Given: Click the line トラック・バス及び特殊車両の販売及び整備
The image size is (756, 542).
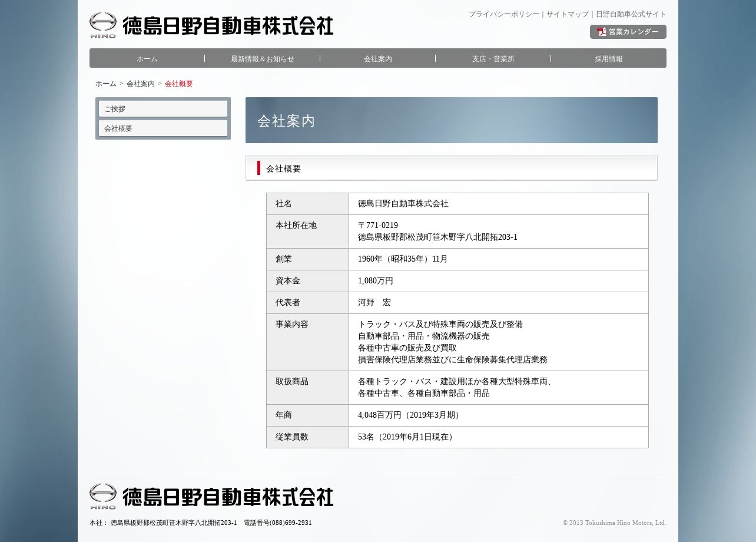Looking at the screenshot, I should click(x=440, y=325).
